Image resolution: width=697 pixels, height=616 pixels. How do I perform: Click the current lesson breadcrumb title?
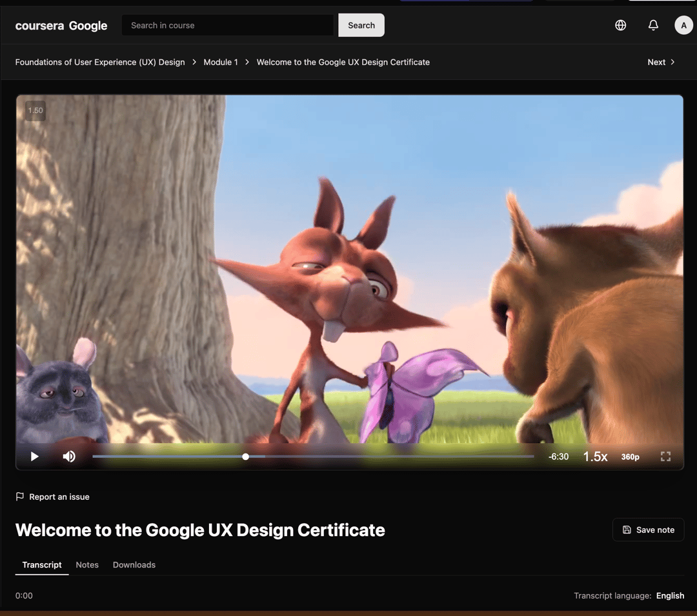[343, 62]
